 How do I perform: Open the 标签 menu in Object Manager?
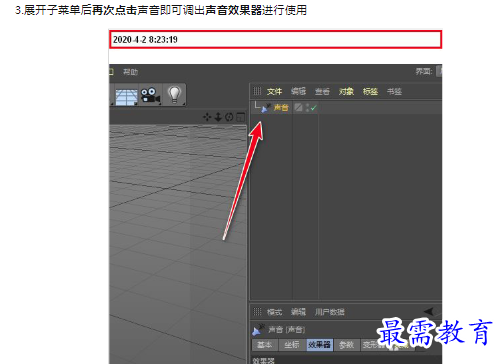click(370, 91)
